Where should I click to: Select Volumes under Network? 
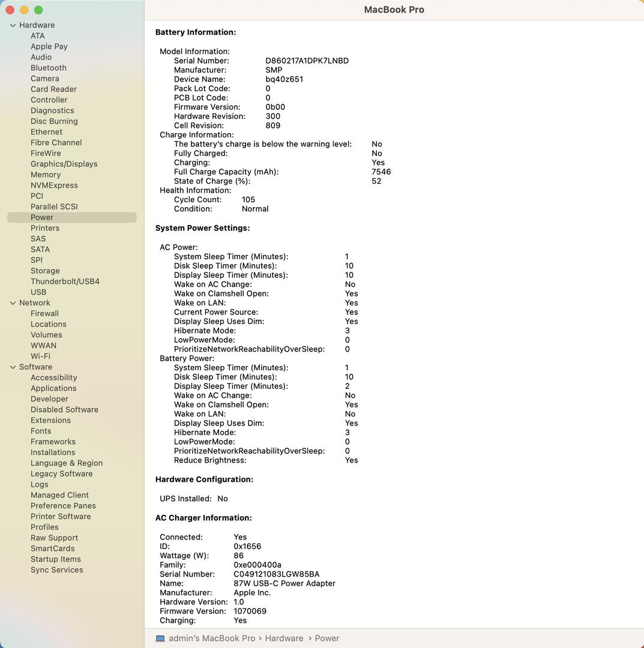pyautogui.click(x=46, y=335)
